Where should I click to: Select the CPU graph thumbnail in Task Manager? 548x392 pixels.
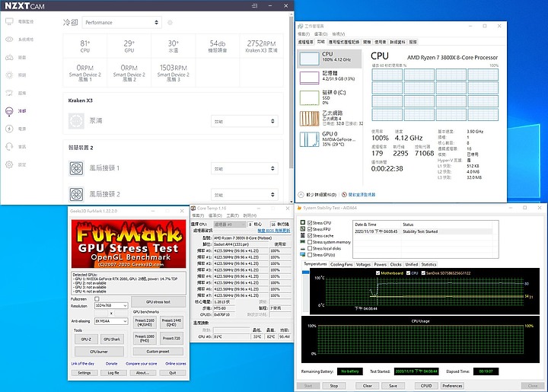(x=309, y=59)
